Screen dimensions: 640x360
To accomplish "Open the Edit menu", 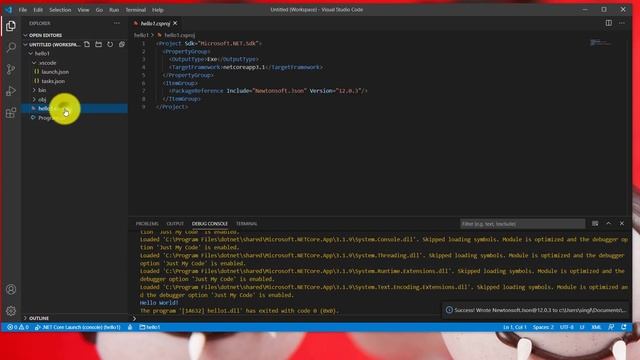I will (x=38, y=10).
